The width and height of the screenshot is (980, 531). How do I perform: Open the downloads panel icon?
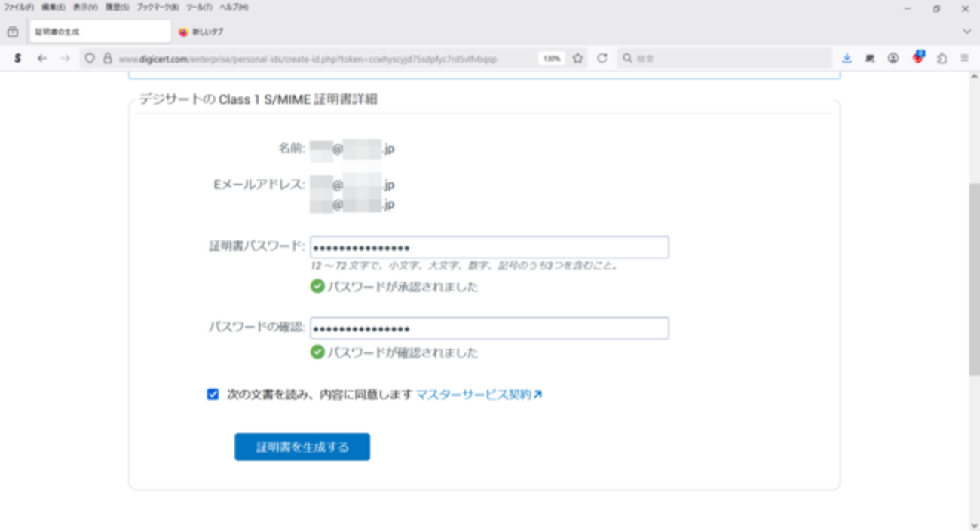click(x=847, y=58)
